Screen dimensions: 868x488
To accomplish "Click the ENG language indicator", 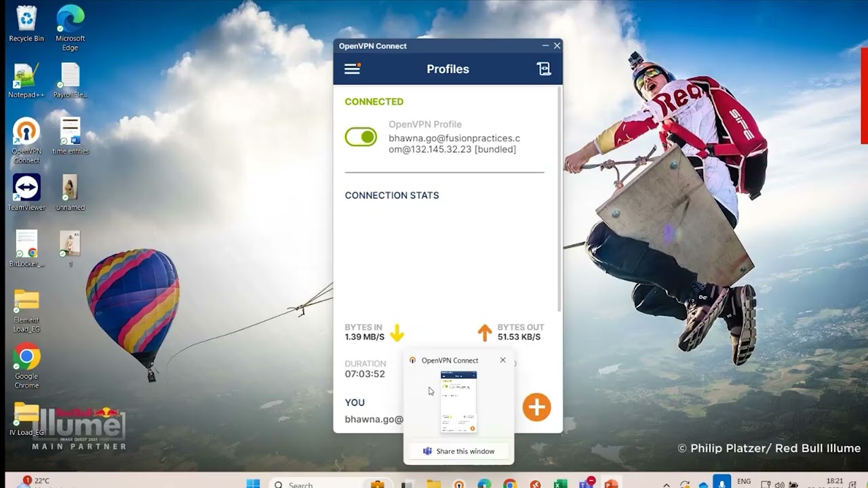I will tap(744, 482).
